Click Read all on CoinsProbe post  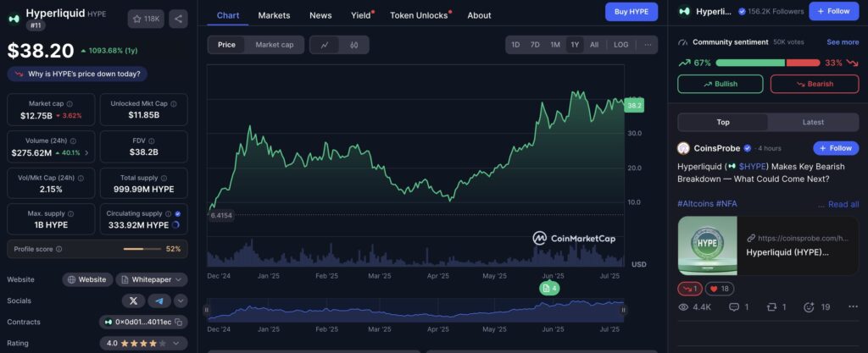click(x=843, y=204)
